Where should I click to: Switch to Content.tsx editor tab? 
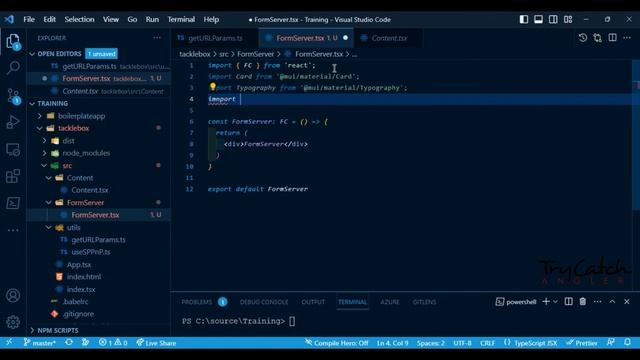pos(389,38)
